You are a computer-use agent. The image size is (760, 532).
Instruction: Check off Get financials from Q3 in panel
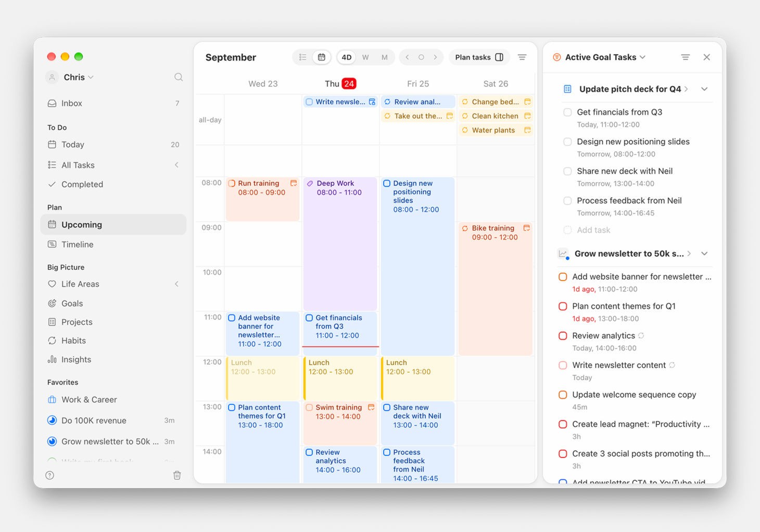[567, 112]
